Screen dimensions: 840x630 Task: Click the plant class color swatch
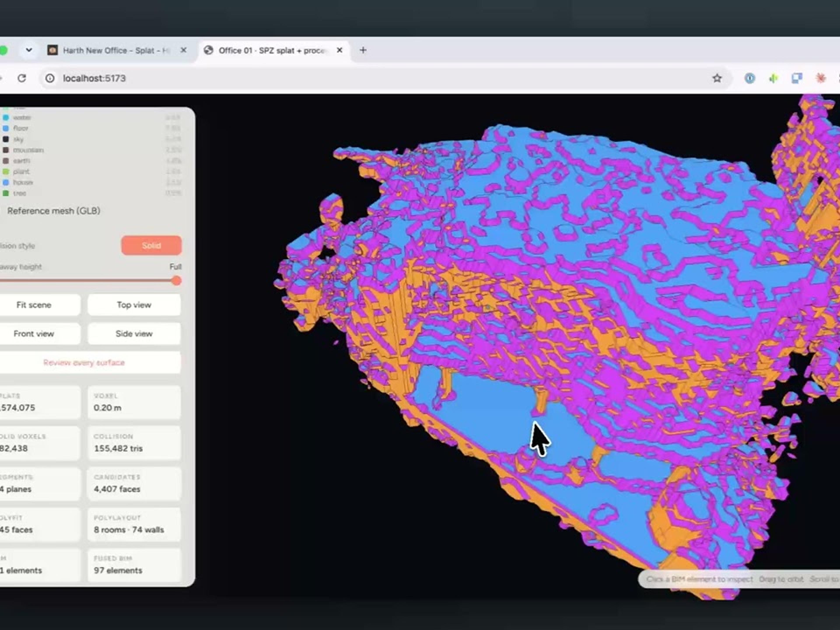click(x=6, y=172)
